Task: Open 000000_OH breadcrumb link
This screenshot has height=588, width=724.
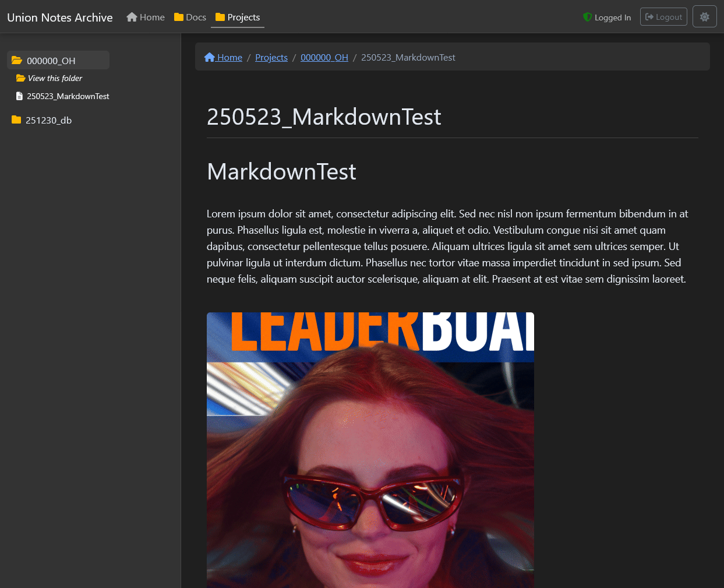Action: pyautogui.click(x=324, y=57)
